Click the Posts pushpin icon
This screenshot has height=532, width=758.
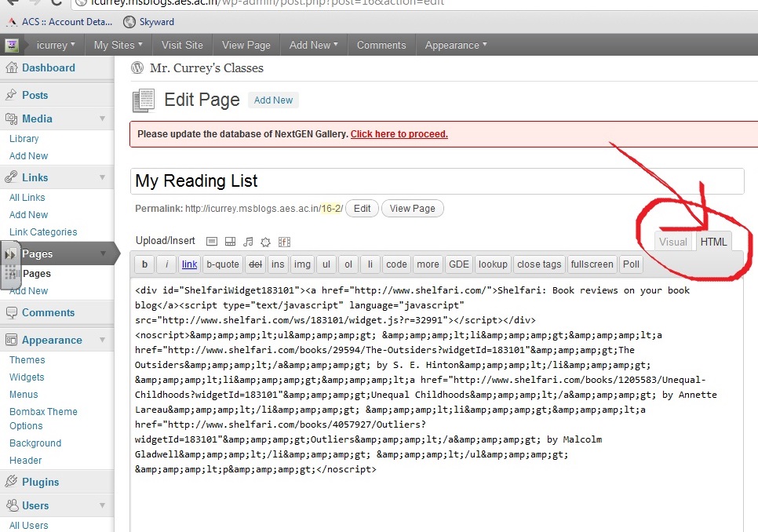11,95
